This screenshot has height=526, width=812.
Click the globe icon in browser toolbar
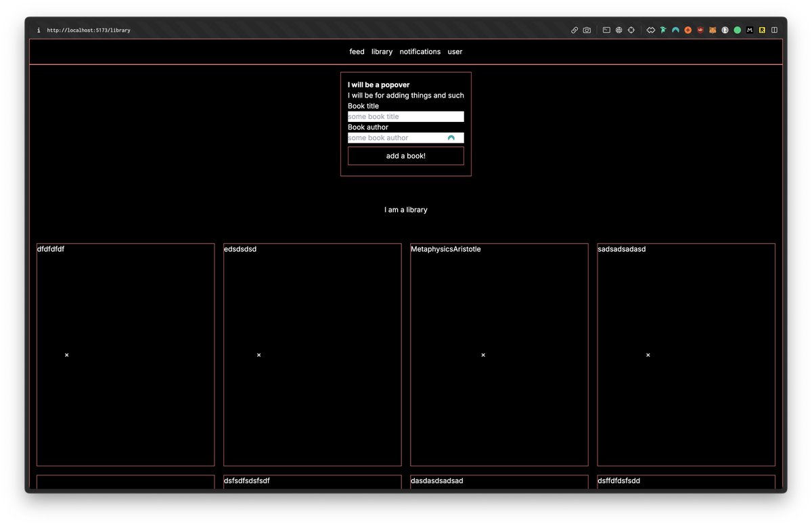(618, 30)
